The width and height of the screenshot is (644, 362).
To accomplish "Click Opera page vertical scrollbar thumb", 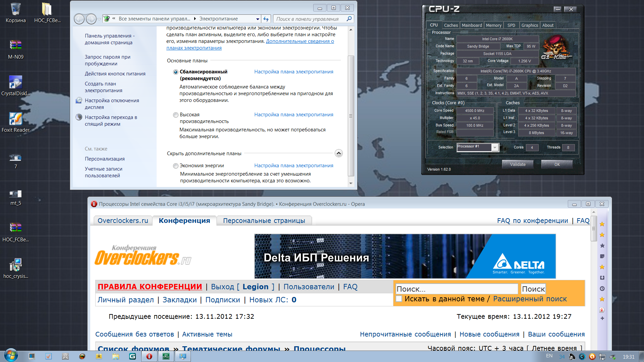I will tap(594, 229).
